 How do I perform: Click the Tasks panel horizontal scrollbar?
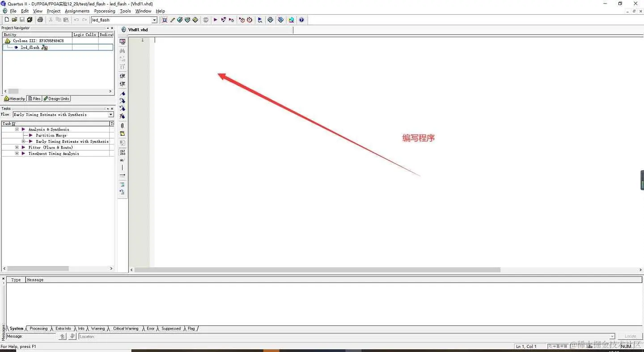[x=38, y=269]
